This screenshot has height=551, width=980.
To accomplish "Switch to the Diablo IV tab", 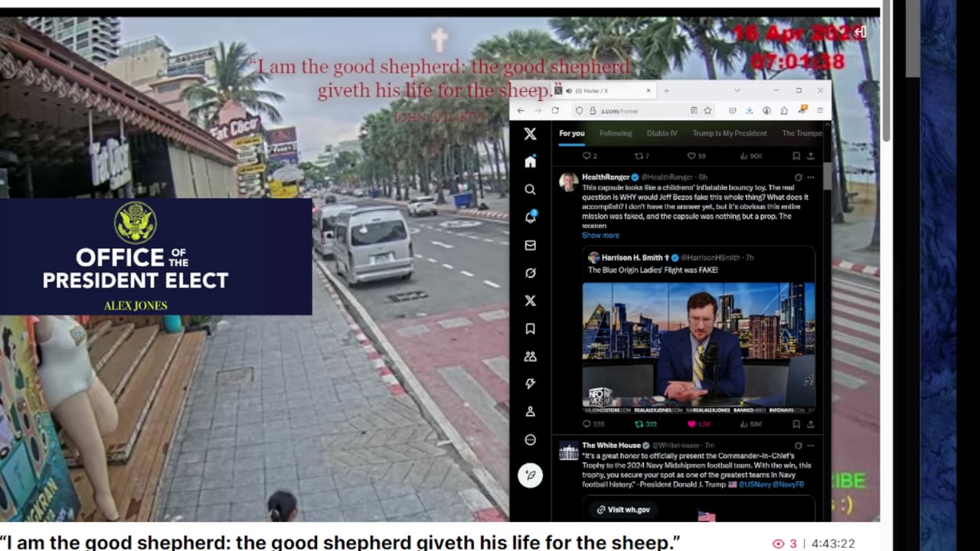I will 662,133.
